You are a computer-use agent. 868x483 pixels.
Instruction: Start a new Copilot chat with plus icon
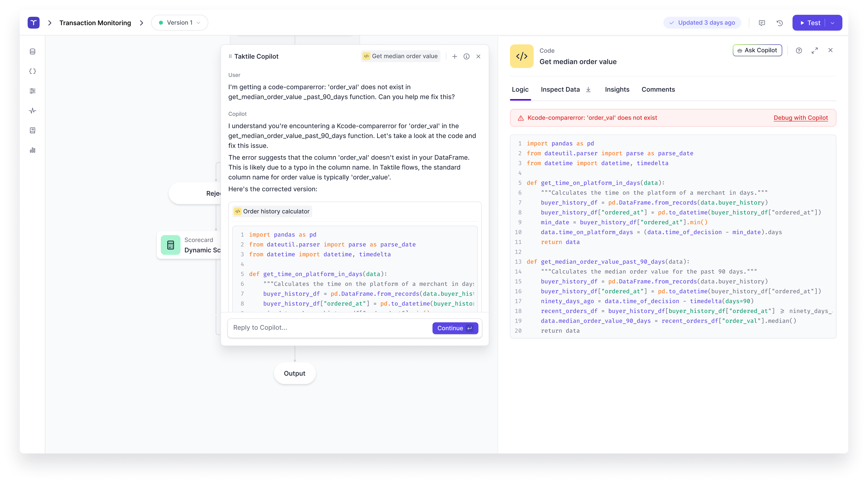454,57
